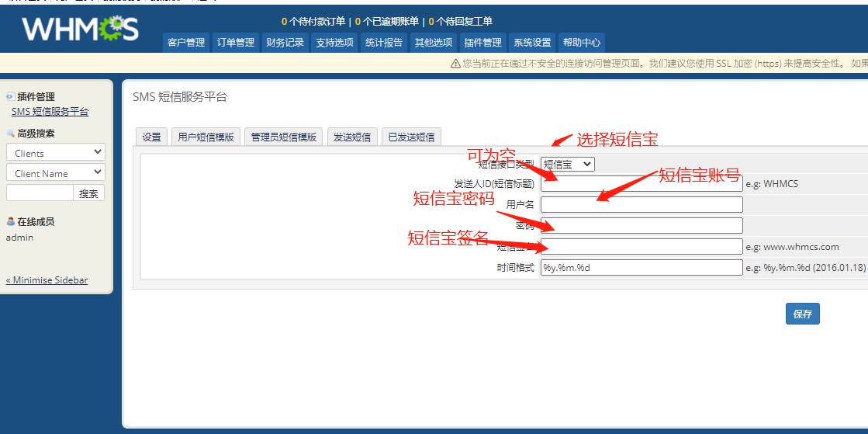Click the 搜索 button in the sidebar
868x434 pixels.
88,193
